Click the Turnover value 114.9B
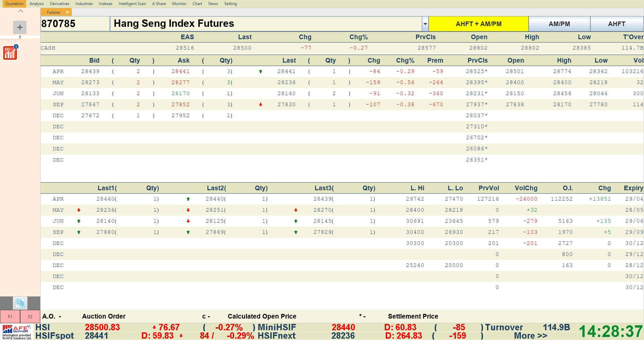 click(556, 327)
